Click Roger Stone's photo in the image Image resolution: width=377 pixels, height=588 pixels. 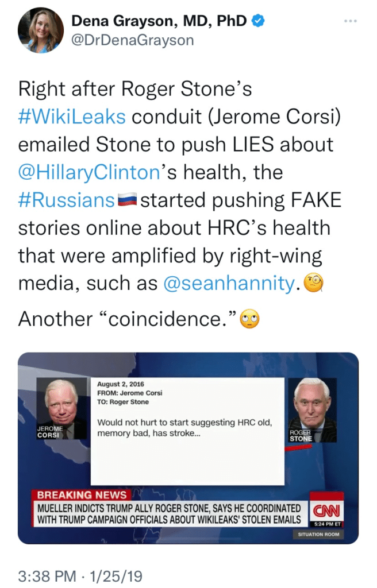tap(312, 409)
